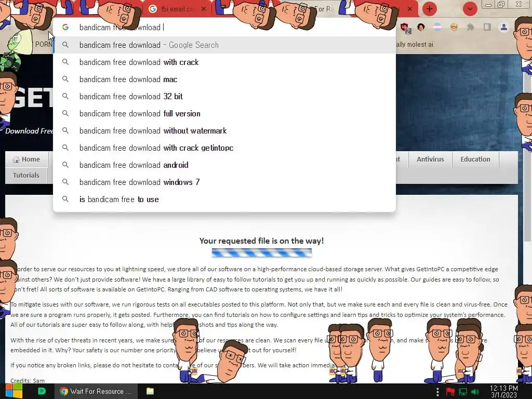Select 'bandicam free download without watermark'
Screen dimensions: 532x399
coord(224,130)
